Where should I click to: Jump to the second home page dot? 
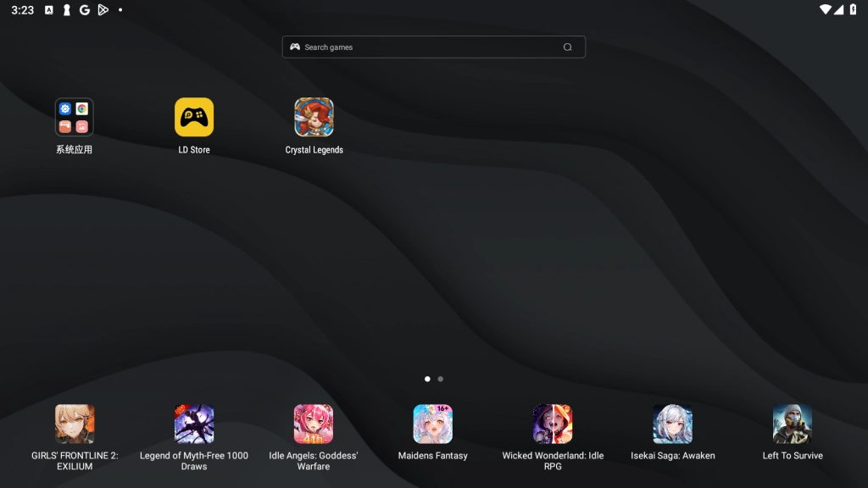[440, 379]
